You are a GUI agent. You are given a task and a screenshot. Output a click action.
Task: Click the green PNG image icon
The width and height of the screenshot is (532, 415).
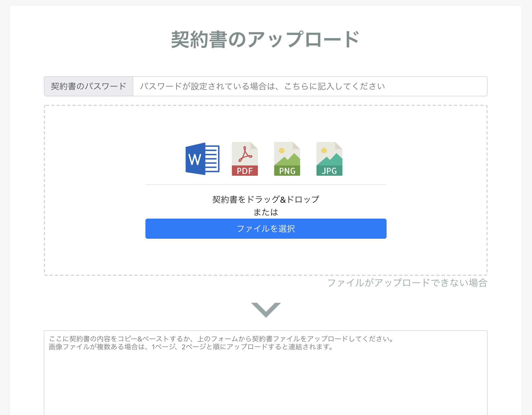(x=287, y=159)
